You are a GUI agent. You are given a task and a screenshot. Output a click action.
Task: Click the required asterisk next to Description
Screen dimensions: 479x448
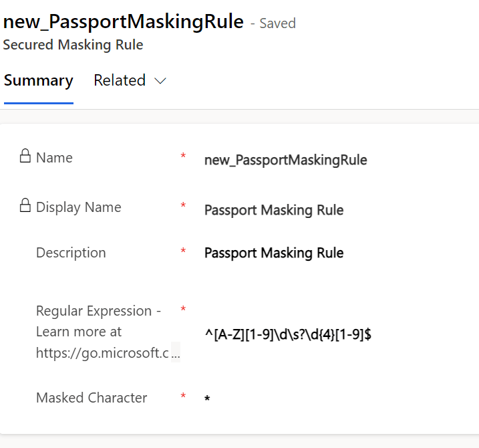point(183,252)
